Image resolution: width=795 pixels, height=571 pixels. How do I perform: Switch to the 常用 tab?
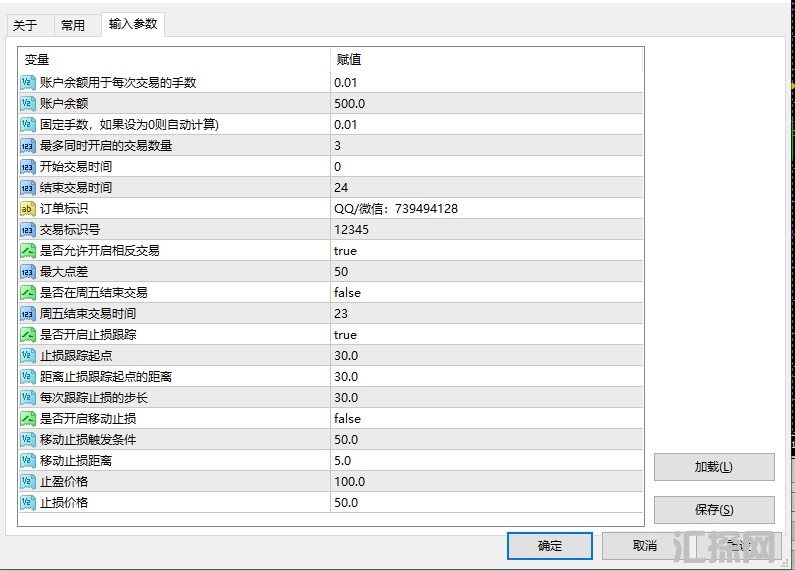pyautogui.click(x=73, y=26)
